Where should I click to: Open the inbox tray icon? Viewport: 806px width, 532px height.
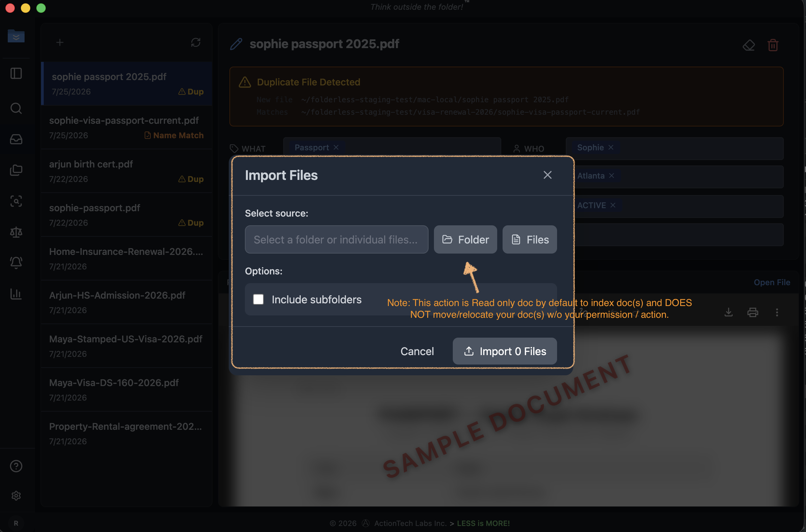coord(16,139)
